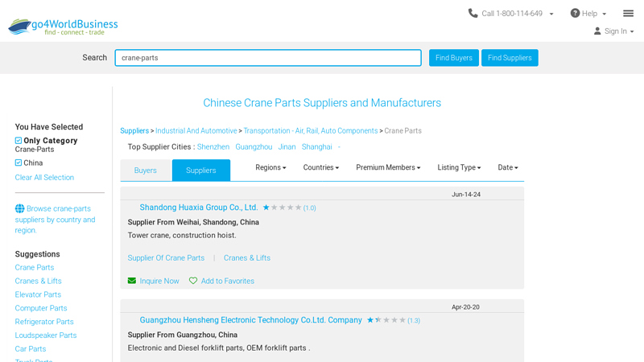
Task: Click the heart icon for Add to Favorites
Action: 193,281
